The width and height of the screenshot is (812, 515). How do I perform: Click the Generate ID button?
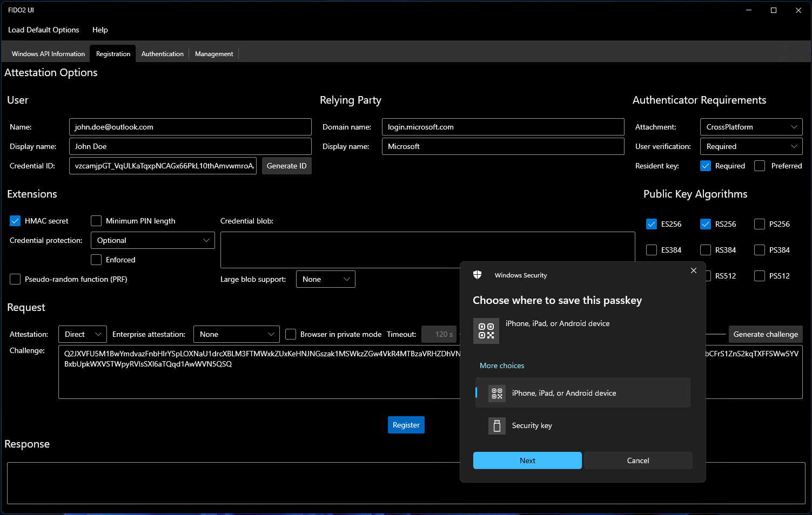tap(287, 166)
